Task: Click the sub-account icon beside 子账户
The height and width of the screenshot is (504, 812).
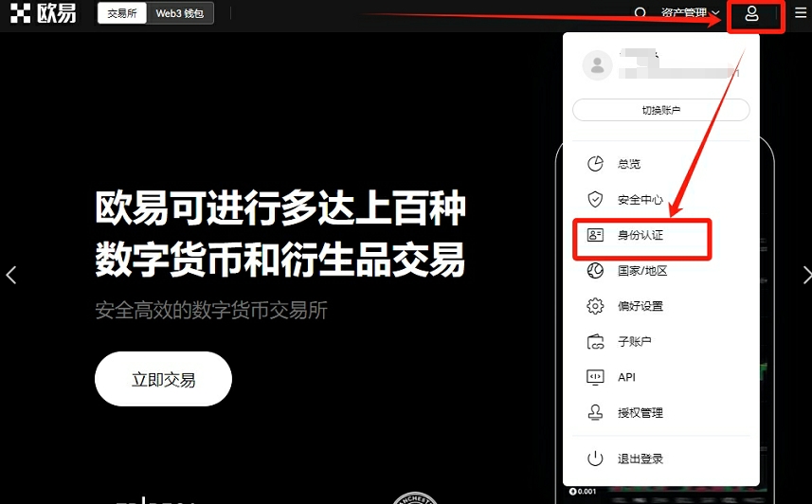Action: (x=595, y=342)
